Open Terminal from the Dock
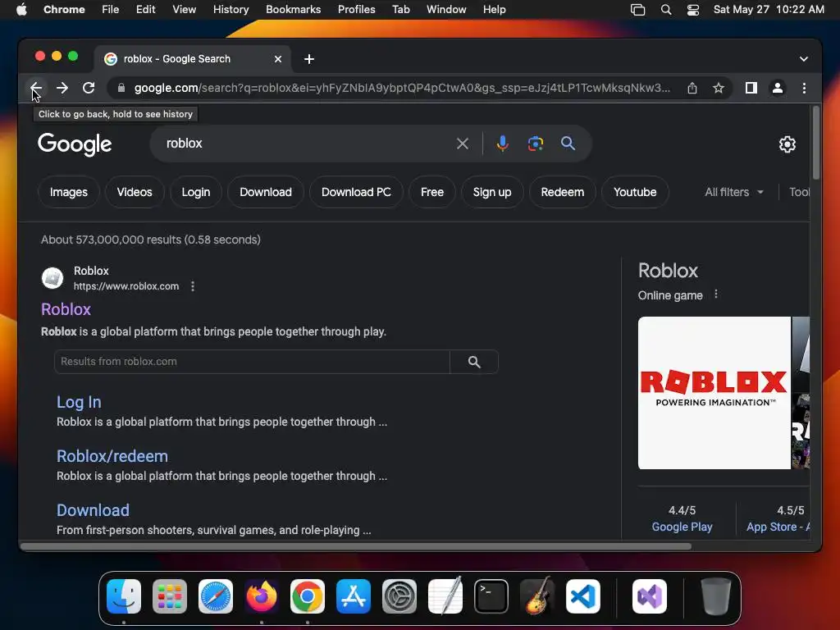 [x=491, y=596]
